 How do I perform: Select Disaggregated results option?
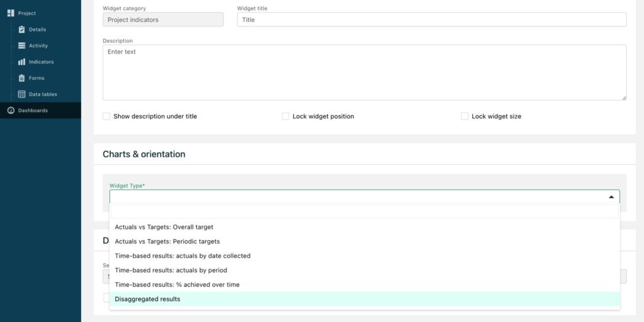[365, 299]
